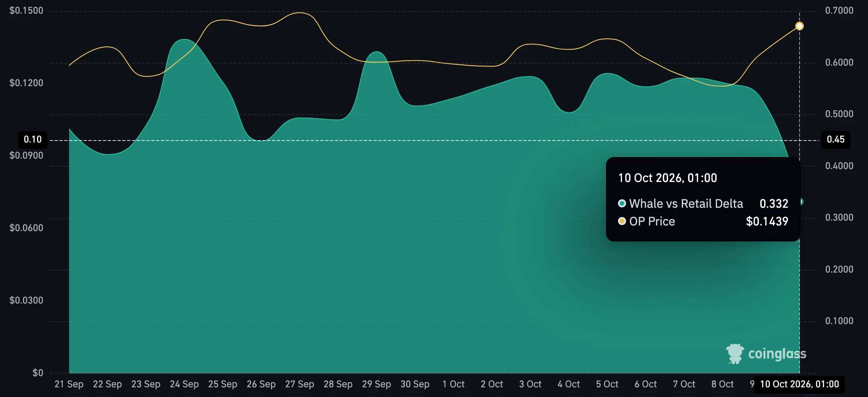Click the tooltip value 0.332
The width and height of the screenshot is (868, 397).
coord(774,204)
